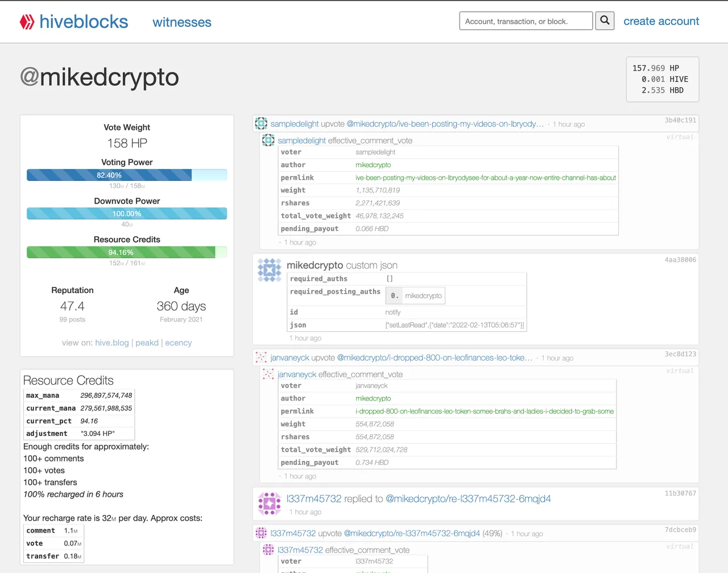Click the adjustment value "3.094 HP"
Screen dimensions: 728x573
point(98,434)
